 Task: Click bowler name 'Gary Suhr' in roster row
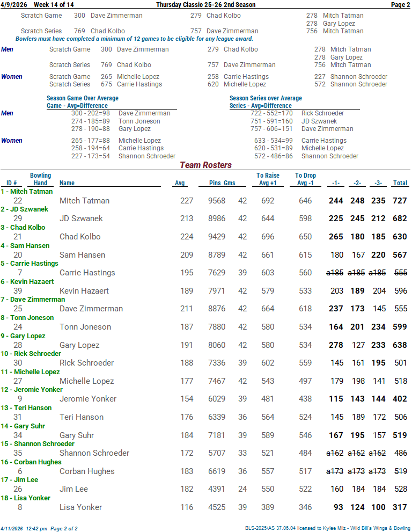coord(77,435)
